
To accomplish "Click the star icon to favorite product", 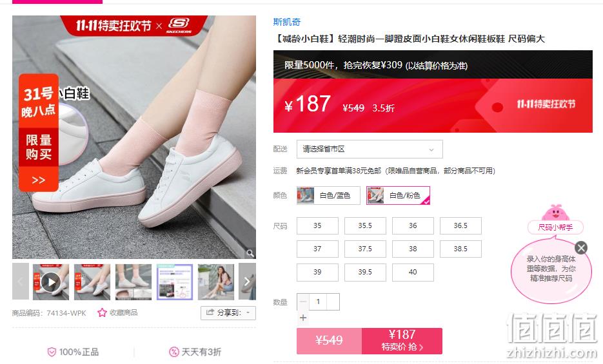I will click(x=102, y=312).
